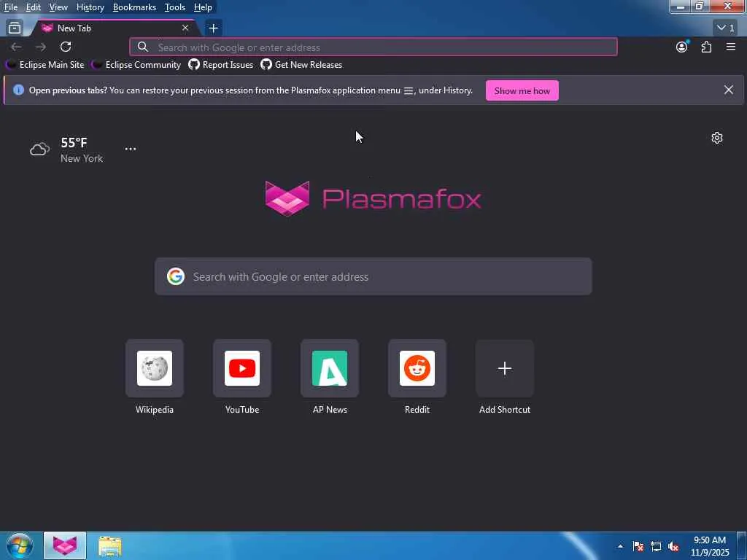Click the Plasmafox logo
747x560 pixels.
(x=373, y=198)
